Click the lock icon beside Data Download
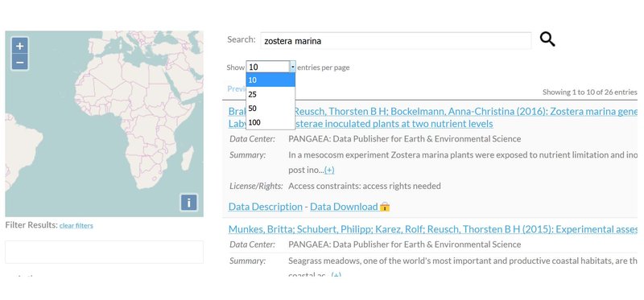The image size is (644, 300). [x=385, y=207]
